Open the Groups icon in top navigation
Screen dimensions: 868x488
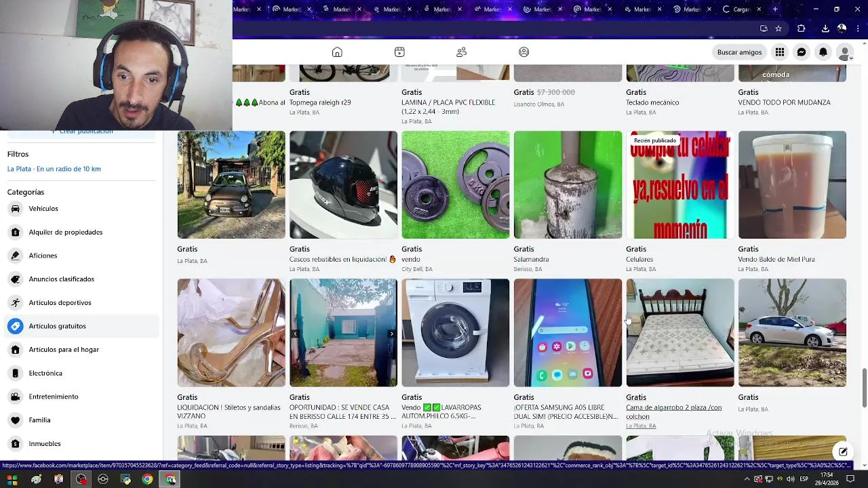click(x=524, y=52)
